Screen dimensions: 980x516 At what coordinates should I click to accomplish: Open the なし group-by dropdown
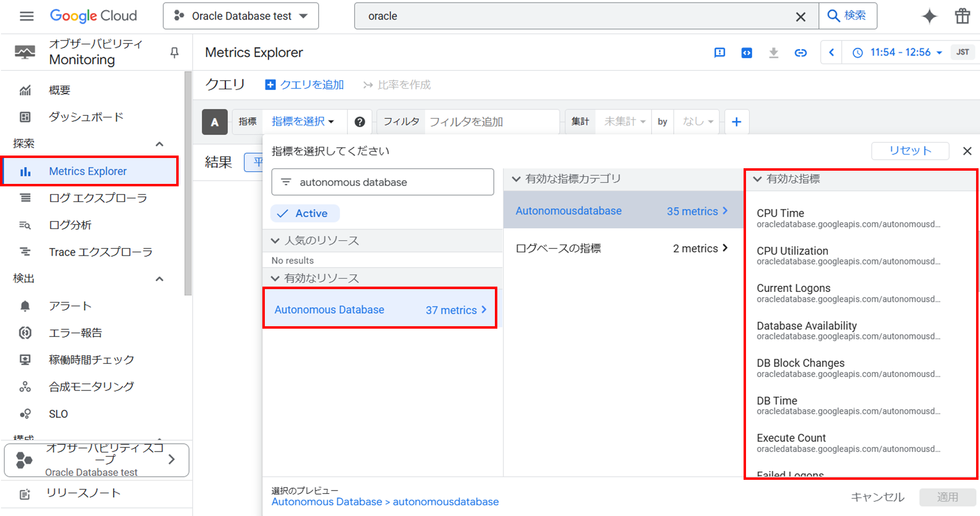698,121
